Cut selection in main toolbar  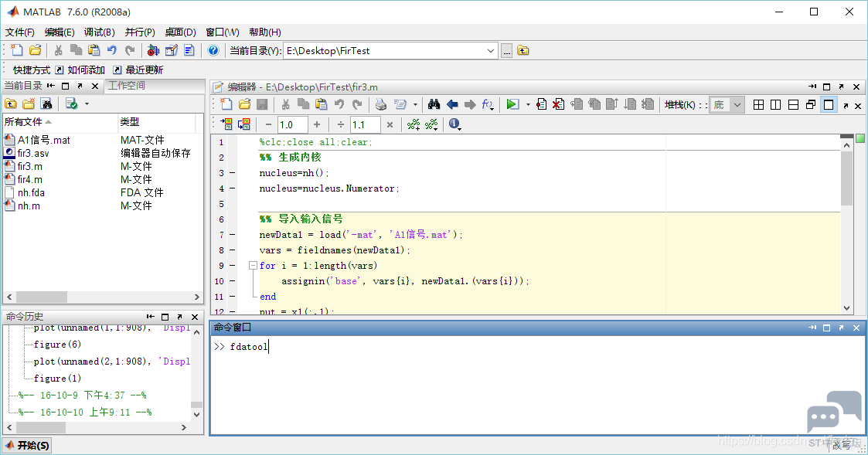pos(58,50)
